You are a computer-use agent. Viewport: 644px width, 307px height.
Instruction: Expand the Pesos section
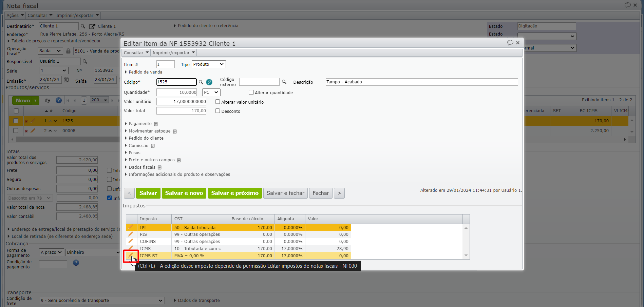click(x=132, y=153)
